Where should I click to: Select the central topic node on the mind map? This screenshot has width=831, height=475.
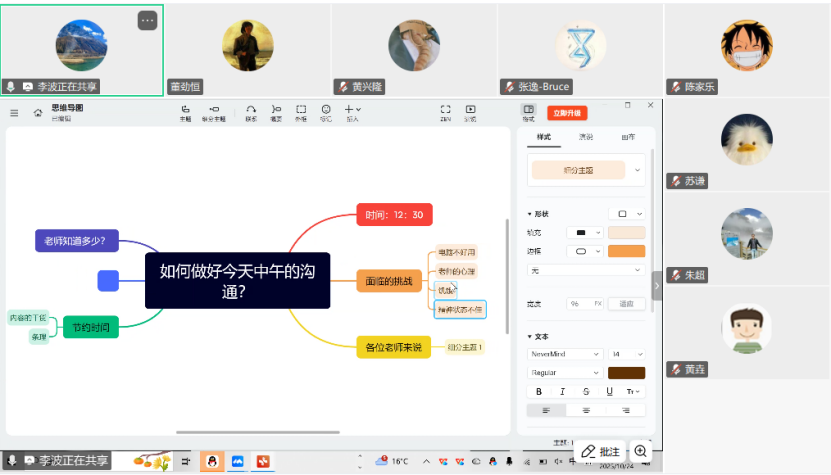click(237, 281)
